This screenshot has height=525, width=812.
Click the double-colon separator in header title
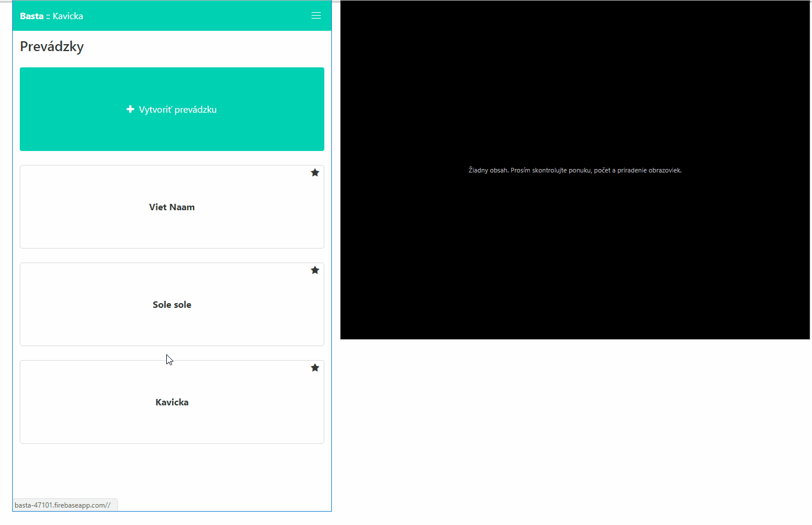48,16
